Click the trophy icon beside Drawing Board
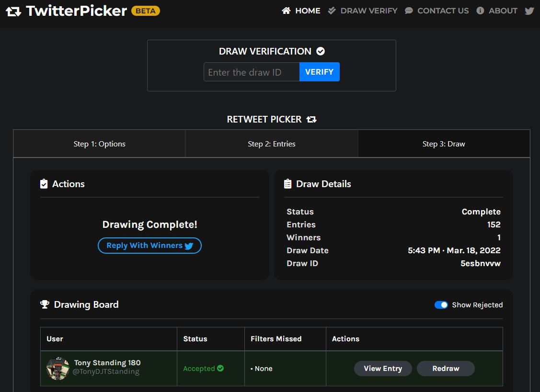Image resolution: width=540 pixels, height=392 pixels. [45, 304]
